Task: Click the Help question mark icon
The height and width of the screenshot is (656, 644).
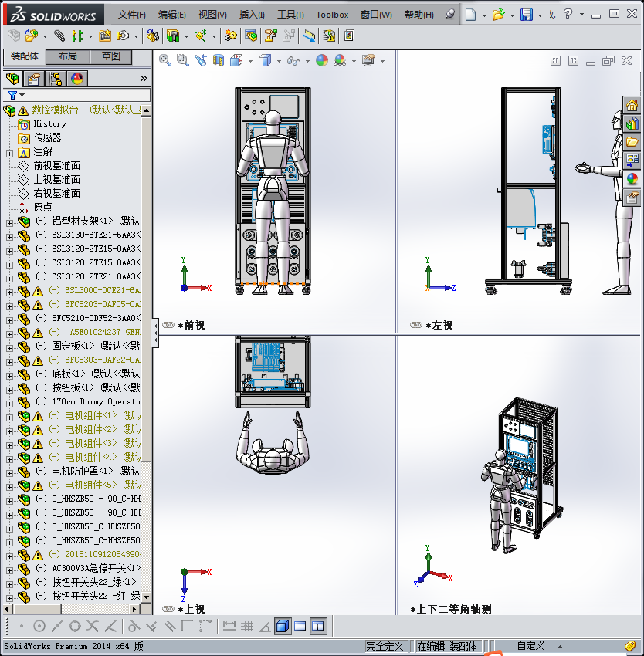Action: point(568,14)
